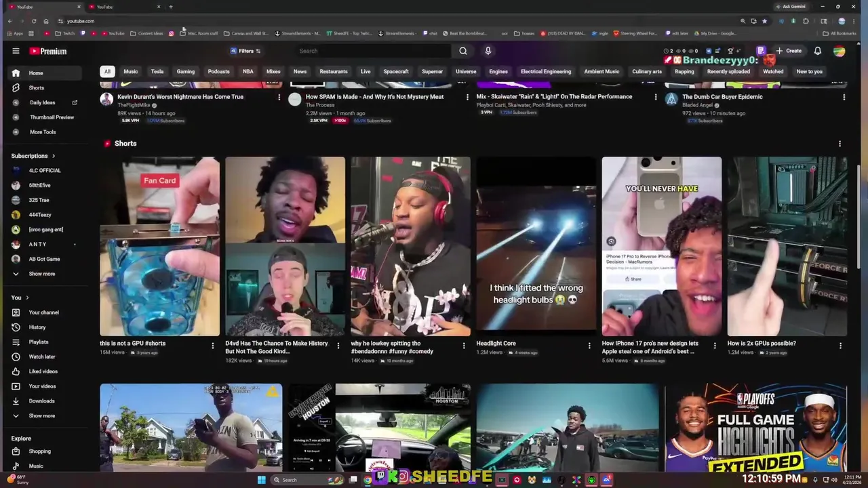
Task: Open the Shorts shelf three-dot menu
Action: tap(840, 144)
